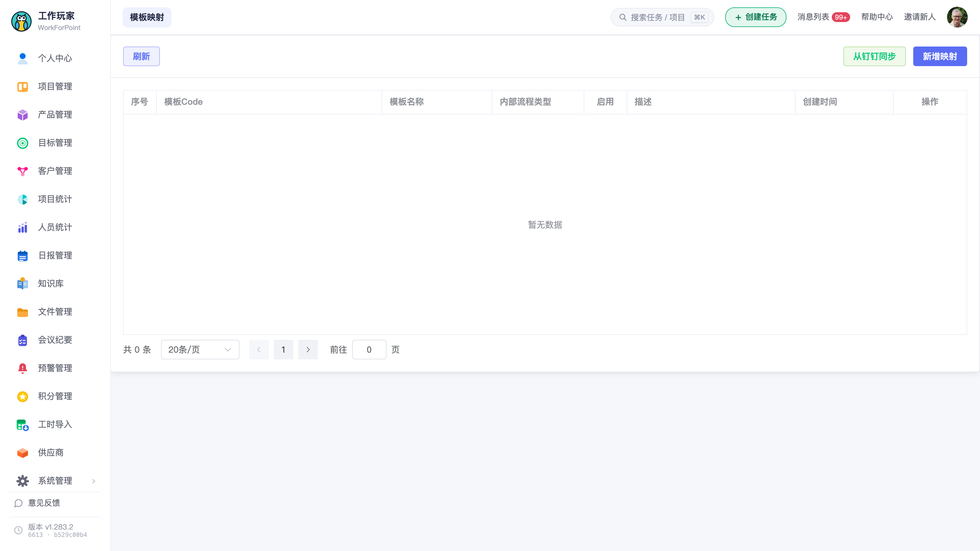Open 产品管理 cube icon

(22, 115)
